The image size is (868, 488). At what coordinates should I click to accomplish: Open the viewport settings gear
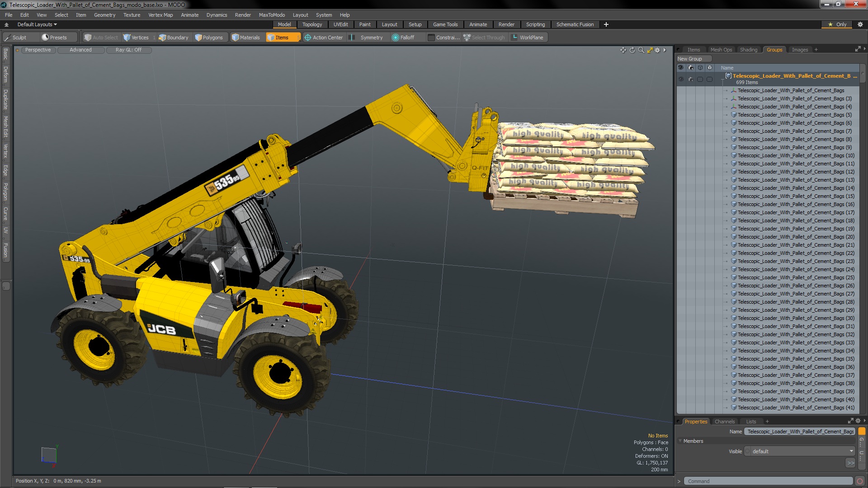(x=658, y=50)
